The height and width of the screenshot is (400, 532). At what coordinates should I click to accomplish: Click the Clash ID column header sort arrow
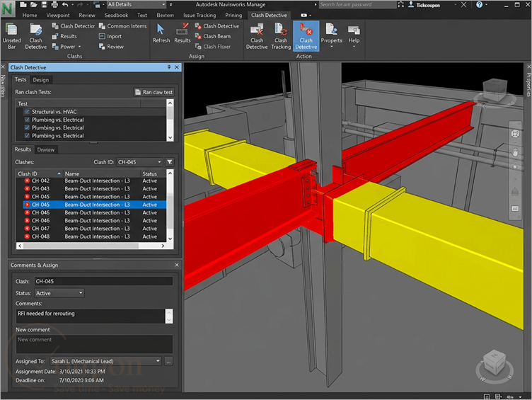click(59, 173)
